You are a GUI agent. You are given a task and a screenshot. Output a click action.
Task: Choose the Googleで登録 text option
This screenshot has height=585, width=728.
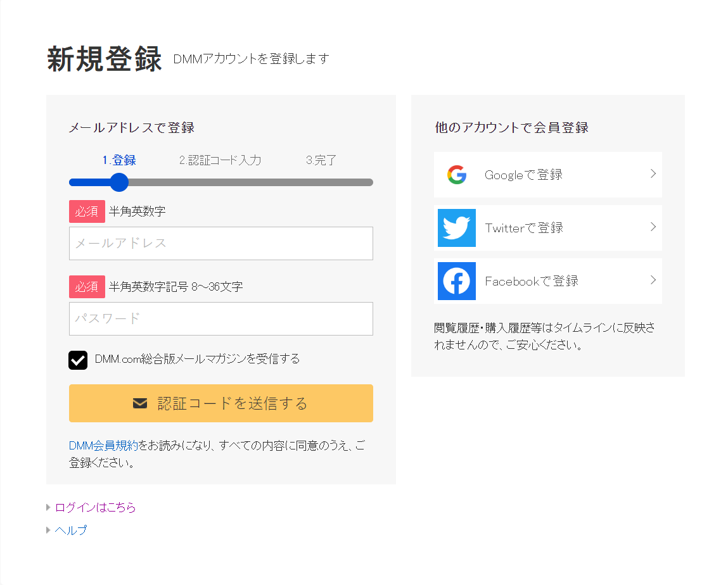point(523,175)
